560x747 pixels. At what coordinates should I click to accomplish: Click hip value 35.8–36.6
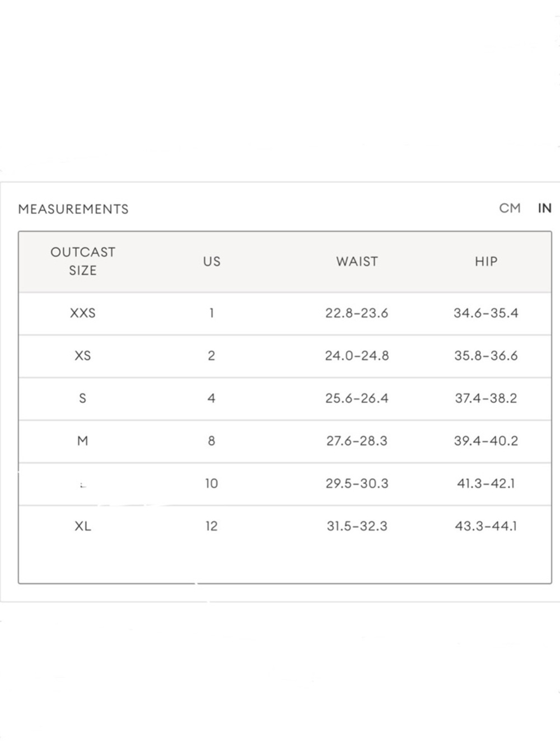click(x=486, y=356)
